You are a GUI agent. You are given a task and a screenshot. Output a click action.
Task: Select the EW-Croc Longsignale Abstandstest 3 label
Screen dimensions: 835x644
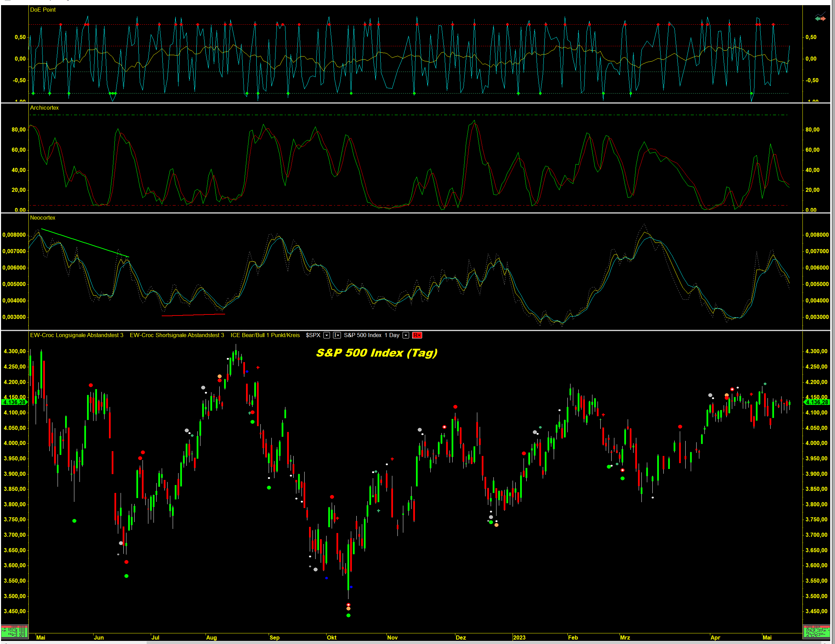[x=76, y=335]
